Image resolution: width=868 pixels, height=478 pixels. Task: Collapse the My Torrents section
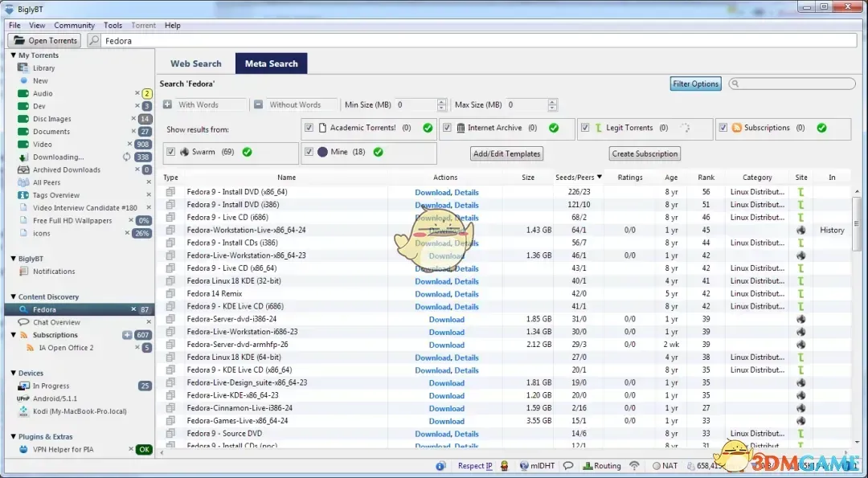[14, 55]
